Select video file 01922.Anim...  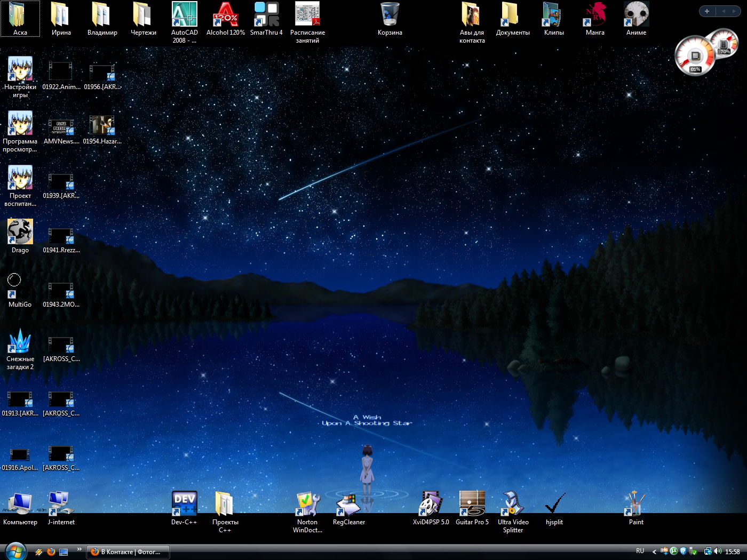[x=61, y=75]
